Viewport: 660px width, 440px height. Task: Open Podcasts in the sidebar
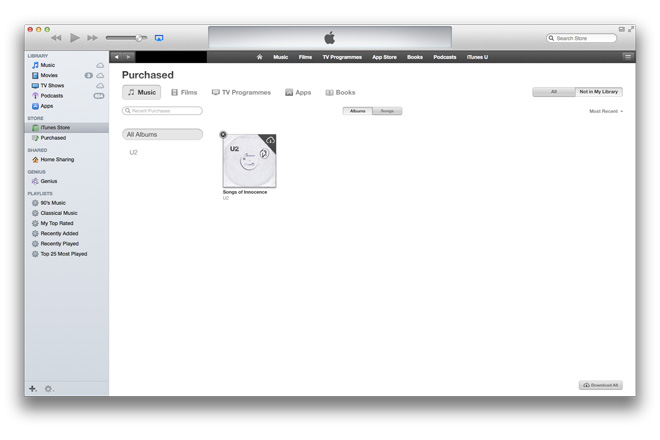click(51, 96)
